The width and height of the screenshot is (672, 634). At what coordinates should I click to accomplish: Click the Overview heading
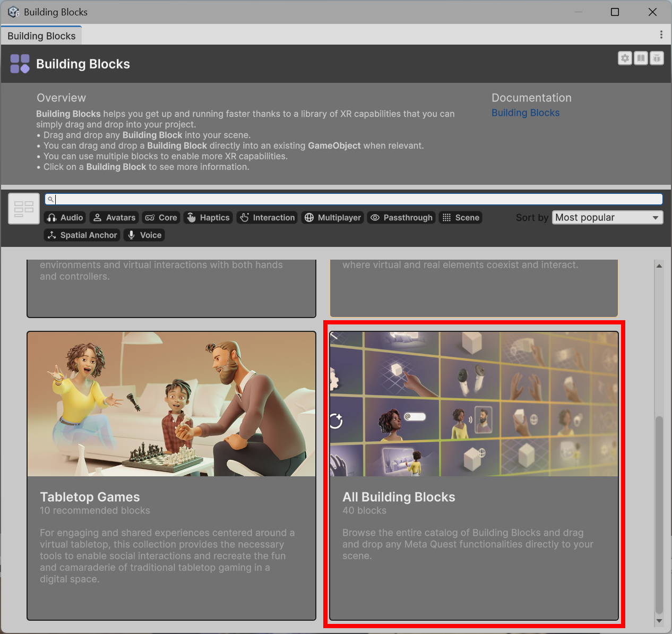coord(61,98)
